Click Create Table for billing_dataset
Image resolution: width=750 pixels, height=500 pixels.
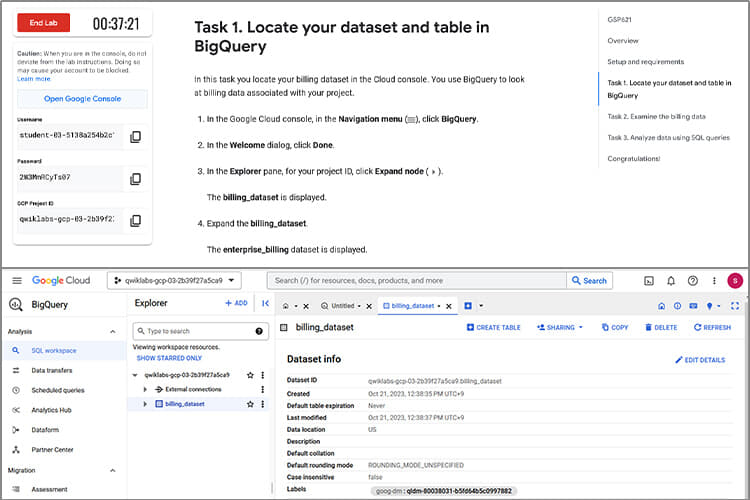493,327
